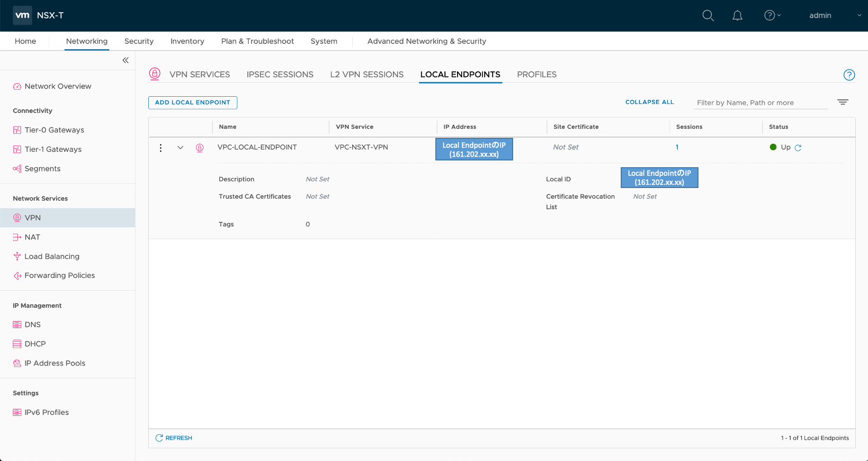Open the System tab
Screen dimensions: 868x461
pyautogui.click(x=324, y=41)
